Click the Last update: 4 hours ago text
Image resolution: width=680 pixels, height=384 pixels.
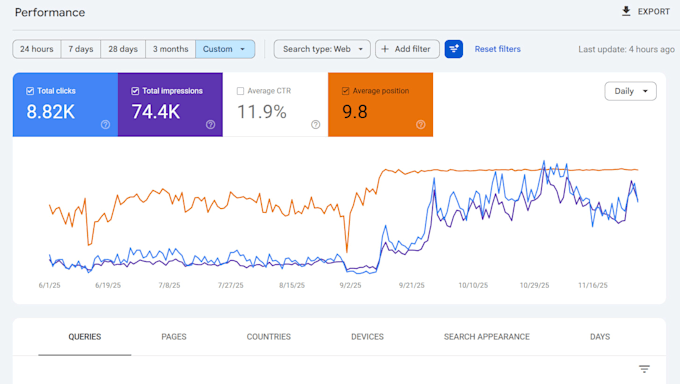(x=626, y=49)
